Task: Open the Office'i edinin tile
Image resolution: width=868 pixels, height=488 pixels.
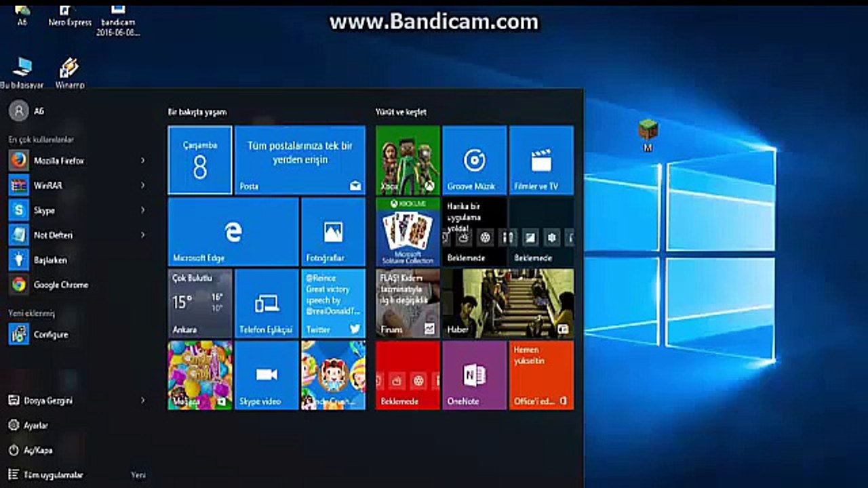Action: coord(541,375)
